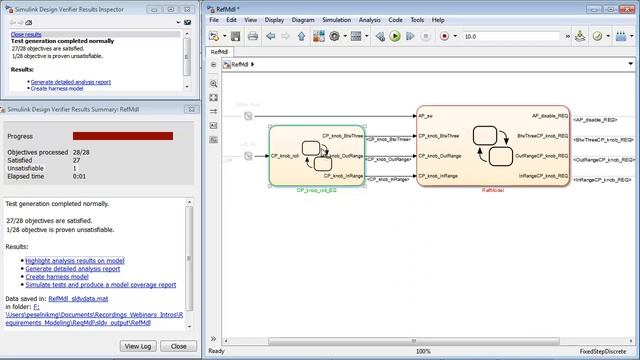Click the Results Inspector home/refresh icon
Image resolution: width=640 pixels, height=360 pixels.
[x=29, y=22]
